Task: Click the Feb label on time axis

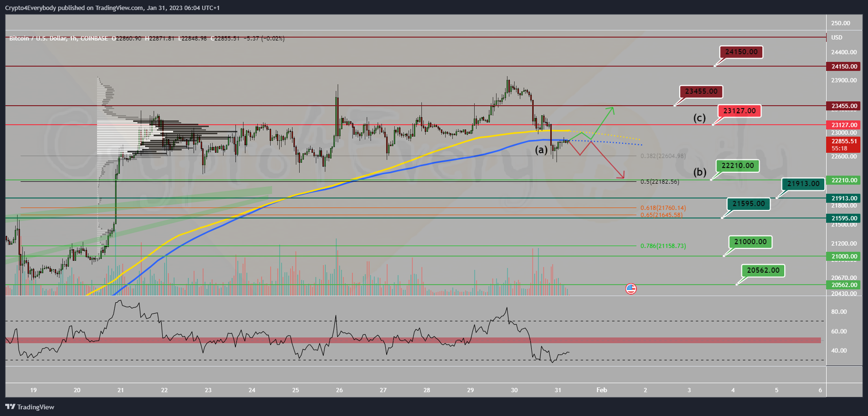Action: [602, 390]
